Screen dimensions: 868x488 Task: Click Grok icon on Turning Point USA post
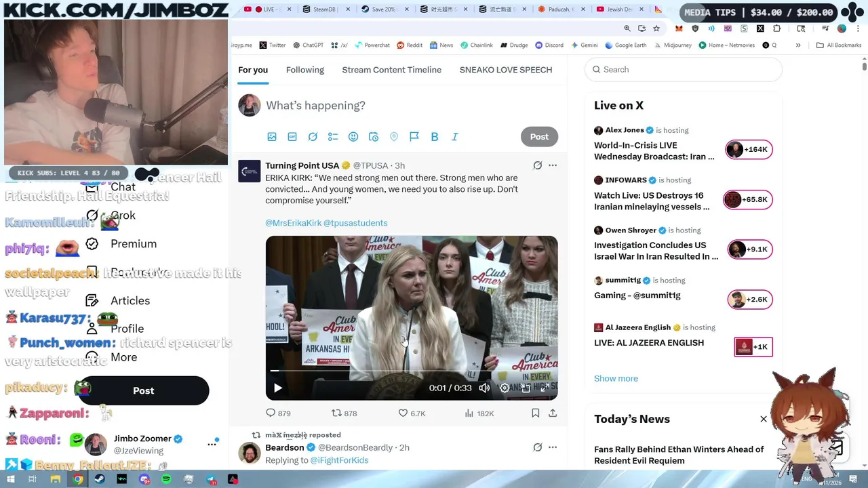point(537,165)
